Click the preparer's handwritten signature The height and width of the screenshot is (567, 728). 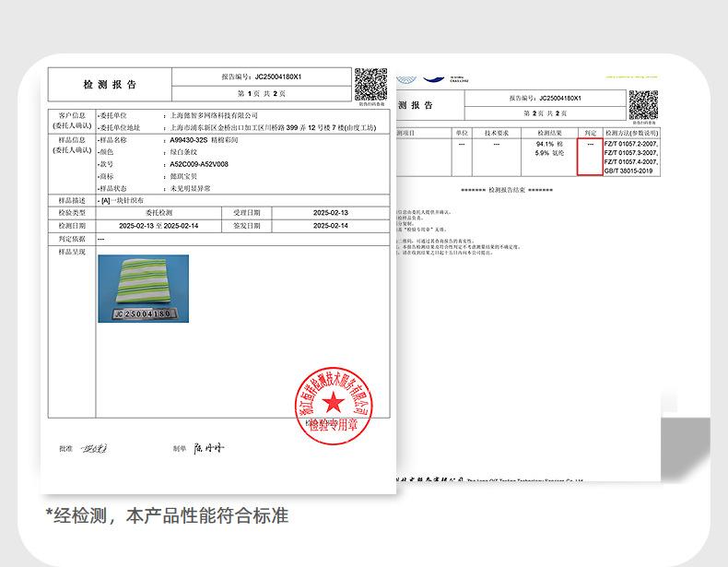click(x=208, y=448)
